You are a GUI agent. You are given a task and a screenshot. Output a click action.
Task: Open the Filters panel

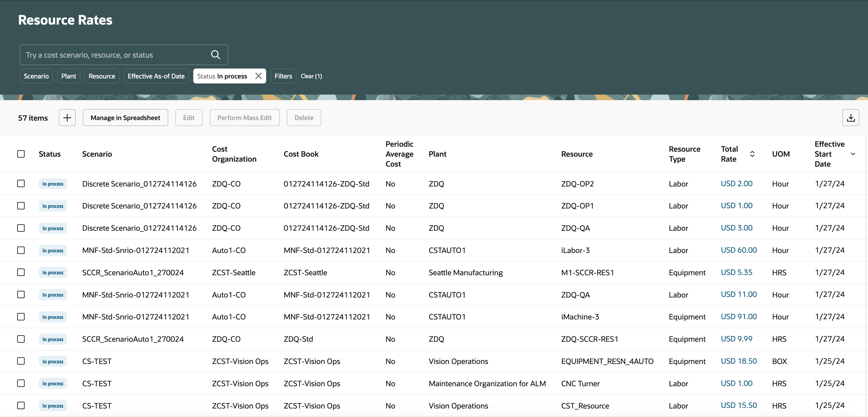pos(283,76)
